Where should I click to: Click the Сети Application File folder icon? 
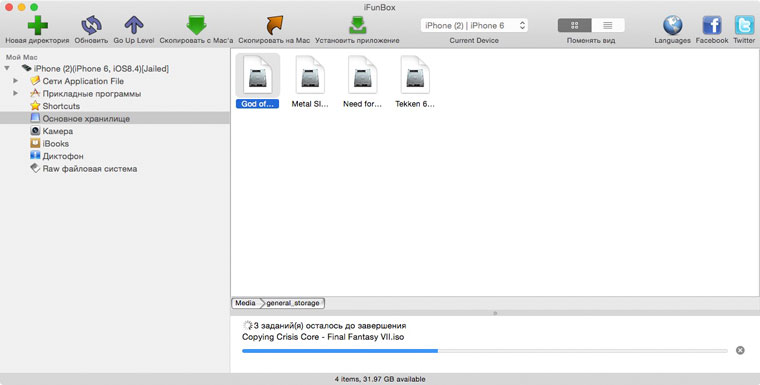35,80
